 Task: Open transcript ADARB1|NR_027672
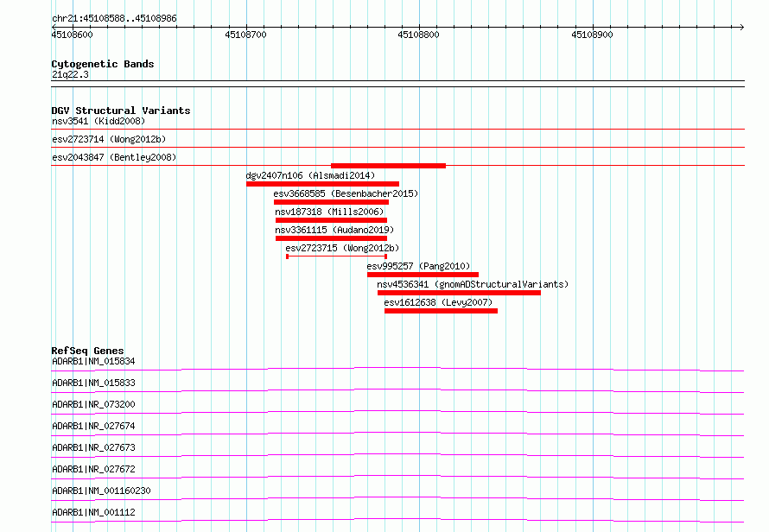click(x=93, y=469)
